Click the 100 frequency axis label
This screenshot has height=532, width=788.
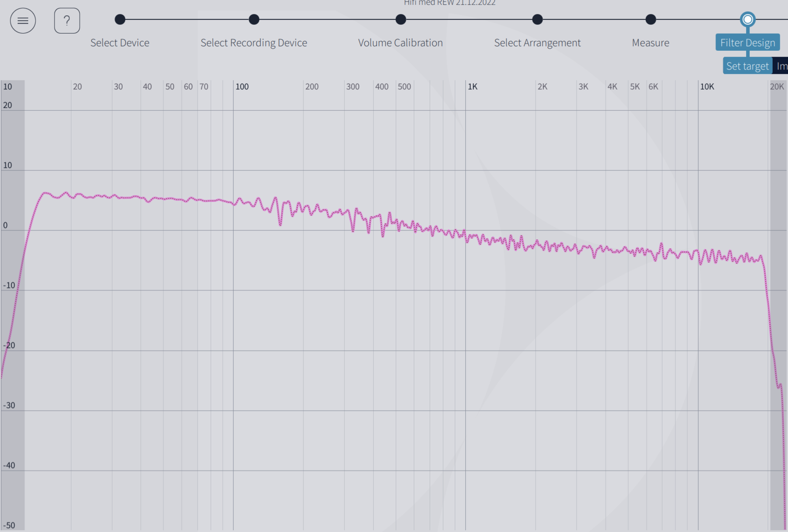coord(242,87)
